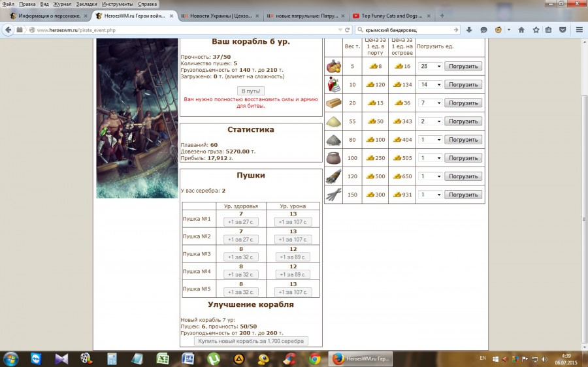Viewport: 588px width, 367px height.
Task: Click the steel bars cargo icon, 150 t
Action: (x=333, y=195)
